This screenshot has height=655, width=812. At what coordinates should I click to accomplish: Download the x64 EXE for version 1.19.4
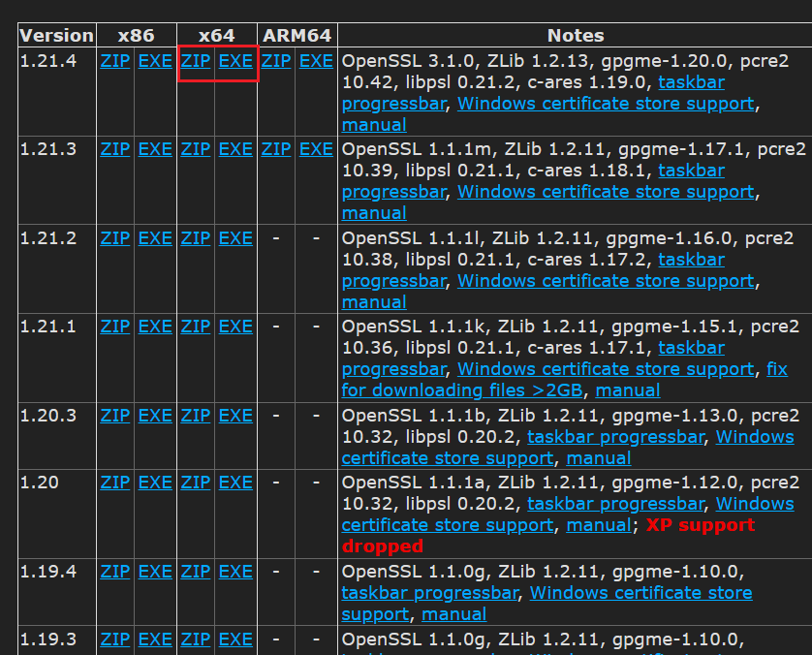coord(235,571)
